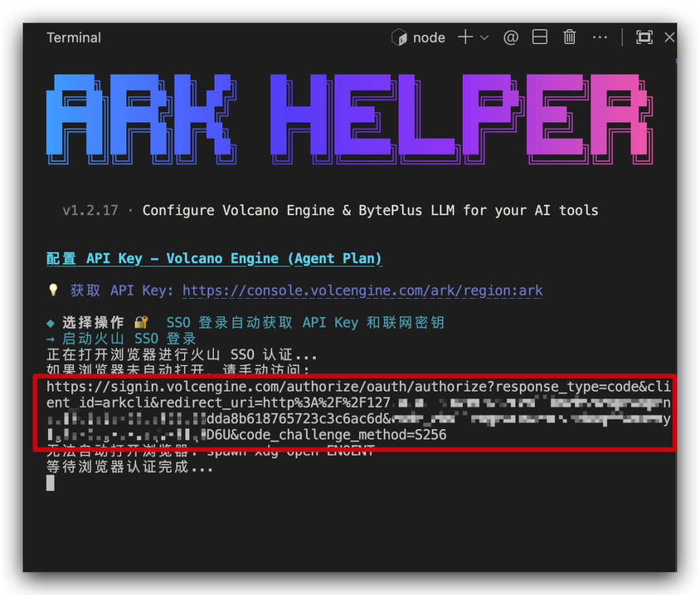Click the lightbulb emoji before 获取 API Key
Viewport: 700px width, 595px height.
pyautogui.click(x=53, y=290)
